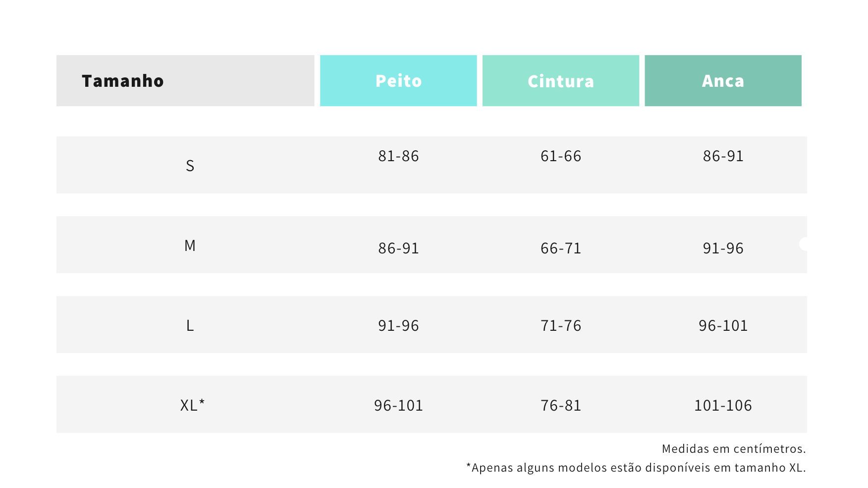Click the 96-101 chest value for XL
This screenshot has height=488, width=868.
tap(398, 405)
